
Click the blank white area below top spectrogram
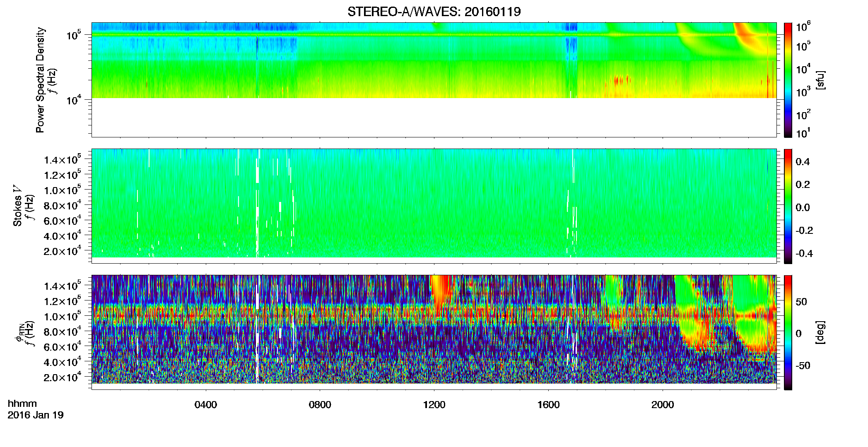(x=434, y=118)
